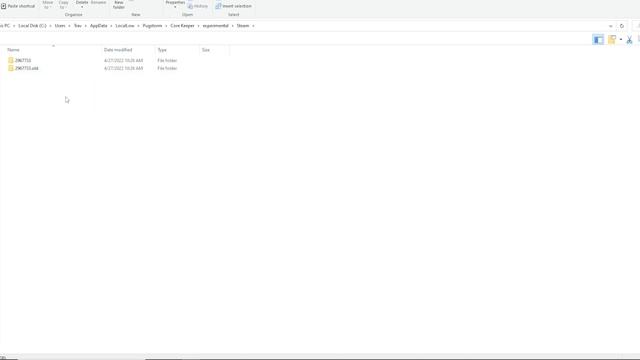Expand chevron after Core Keeper breadcrumb
The image size is (640, 360).
pos(198,26)
